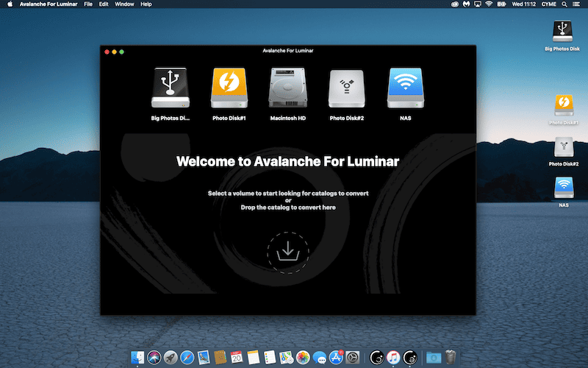Open the Edit menu
588x368 pixels.
104,4
